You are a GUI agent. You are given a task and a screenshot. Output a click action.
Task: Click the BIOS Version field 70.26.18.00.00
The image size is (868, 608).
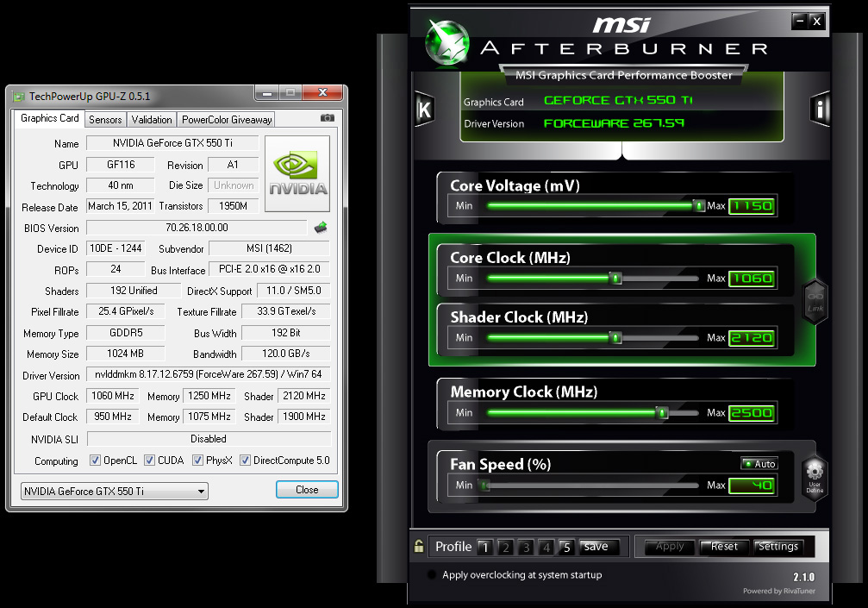[197, 228]
